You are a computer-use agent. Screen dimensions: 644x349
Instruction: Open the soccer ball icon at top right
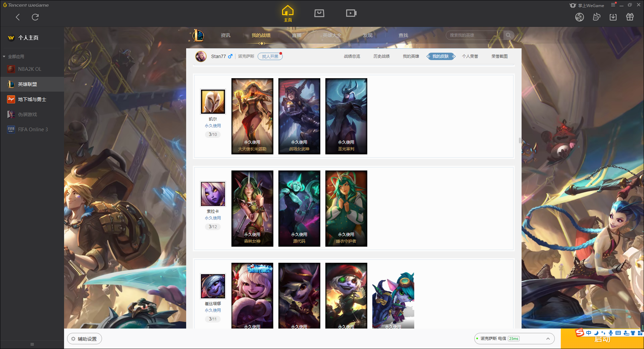click(x=580, y=17)
